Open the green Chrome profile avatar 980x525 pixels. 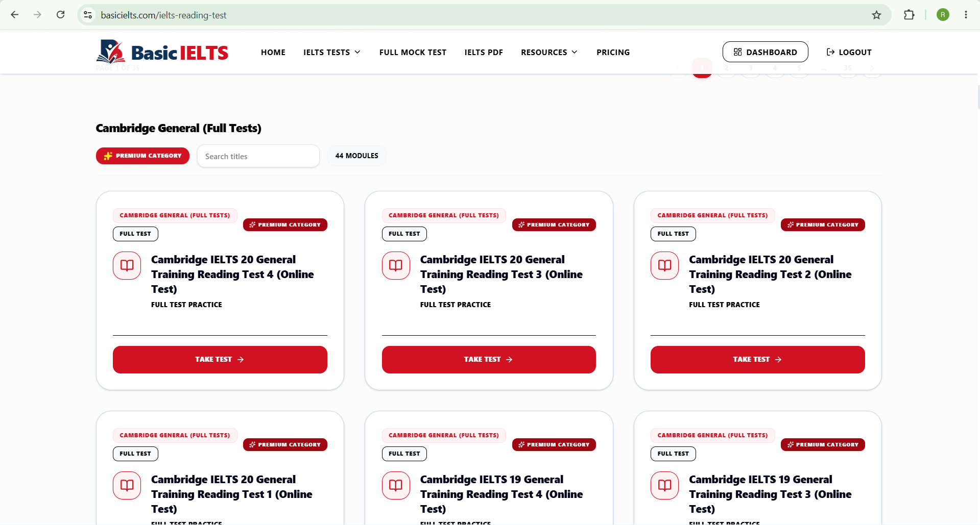943,15
